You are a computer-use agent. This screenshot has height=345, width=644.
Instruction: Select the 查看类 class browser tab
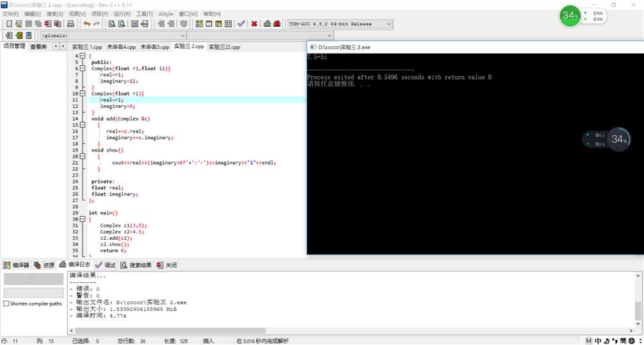pos(39,46)
